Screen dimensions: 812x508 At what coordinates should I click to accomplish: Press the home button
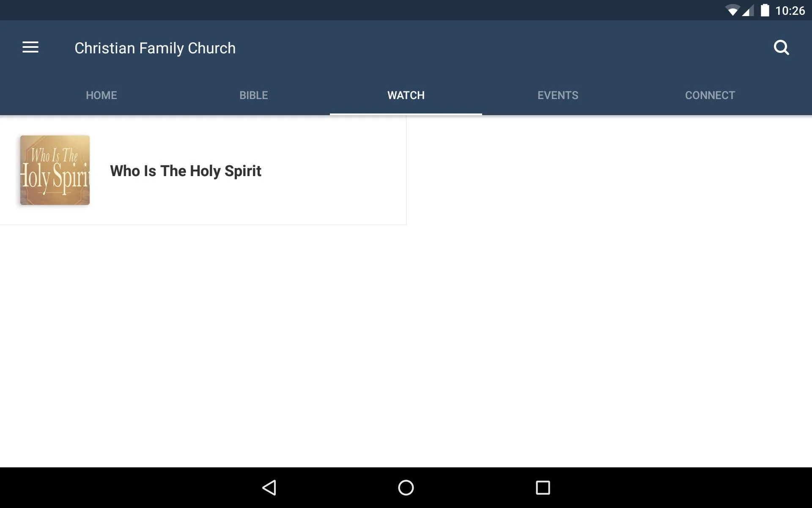[405, 487]
